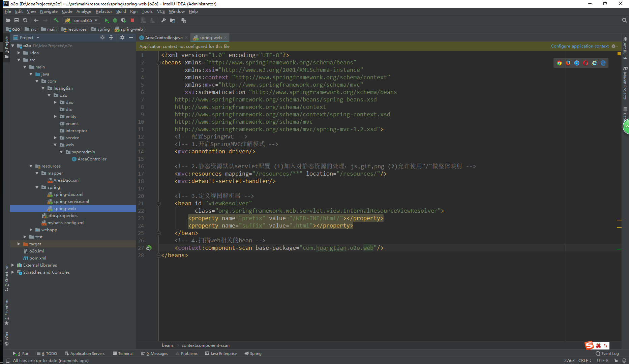Expand the target folder
629x364 pixels.
click(19, 244)
